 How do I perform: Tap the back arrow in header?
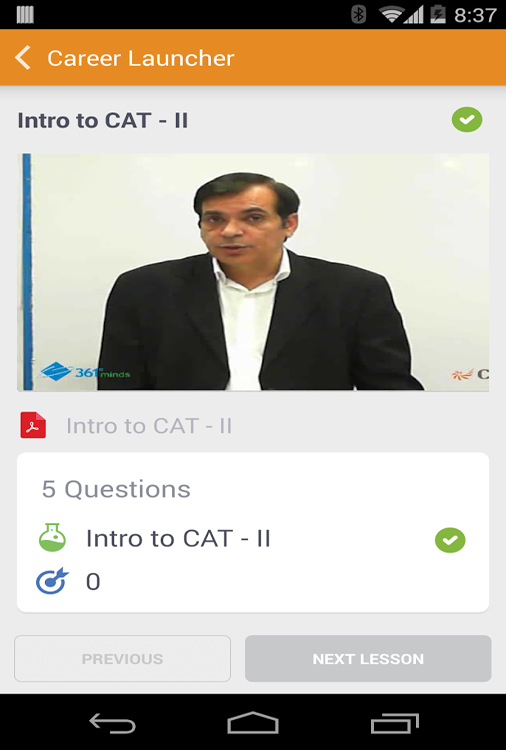[x=23, y=58]
